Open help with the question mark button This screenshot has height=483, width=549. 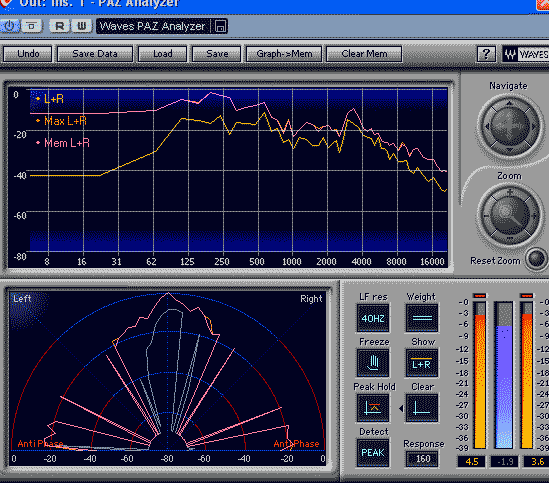(x=486, y=54)
